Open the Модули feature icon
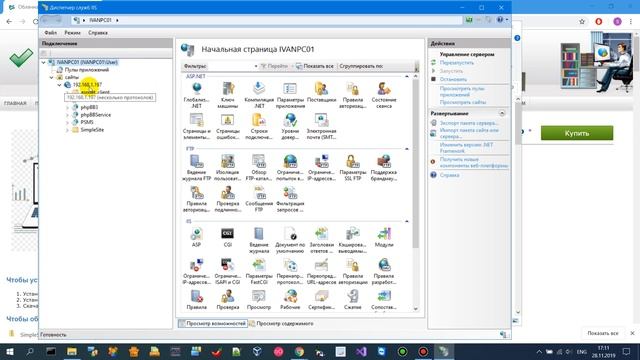This screenshot has height=360, width=640. [384, 237]
